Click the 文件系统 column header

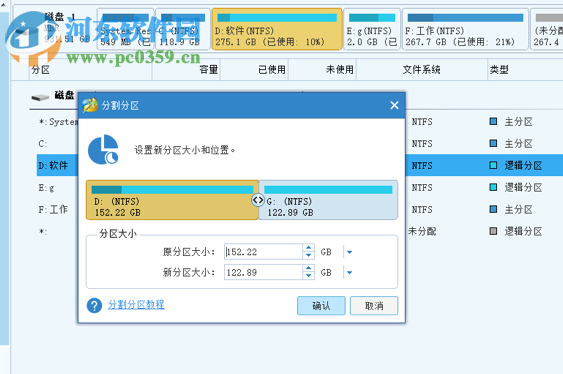pos(421,69)
